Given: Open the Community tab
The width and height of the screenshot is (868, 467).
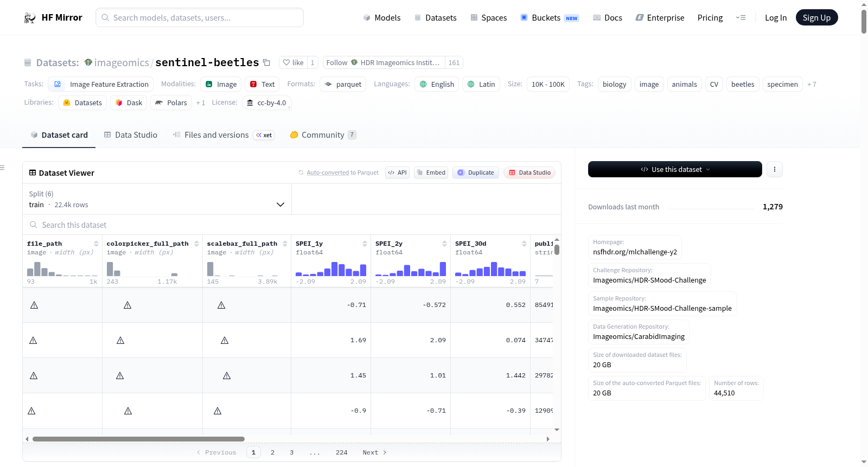Looking at the screenshot, I should [x=323, y=135].
